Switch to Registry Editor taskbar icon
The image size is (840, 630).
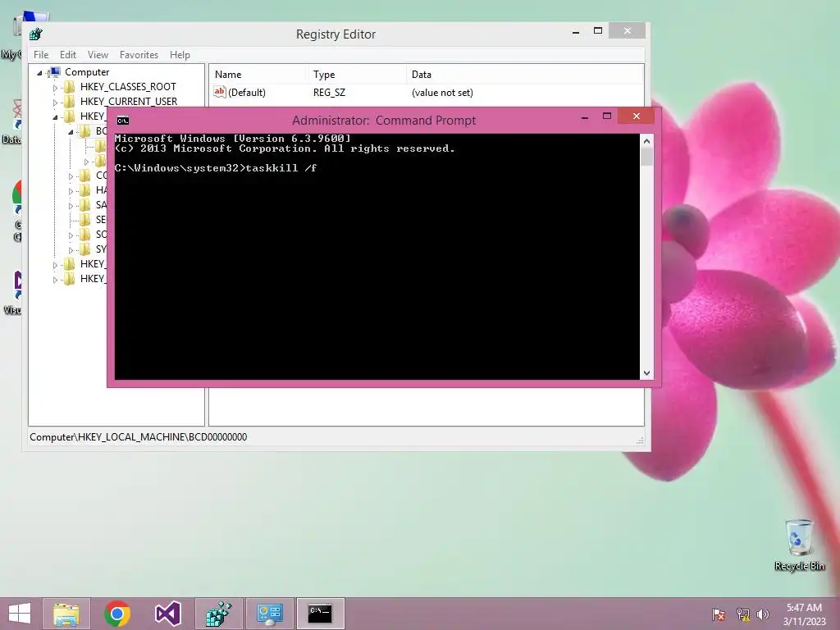[218, 614]
